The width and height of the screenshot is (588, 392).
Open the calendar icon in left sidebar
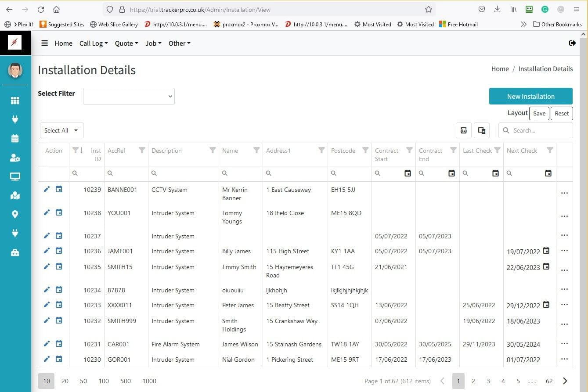point(15,139)
